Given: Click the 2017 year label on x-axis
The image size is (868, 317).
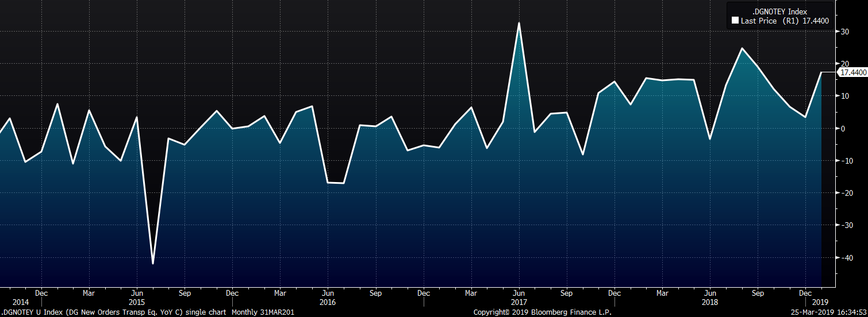Looking at the screenshot, I should (519, 302).
